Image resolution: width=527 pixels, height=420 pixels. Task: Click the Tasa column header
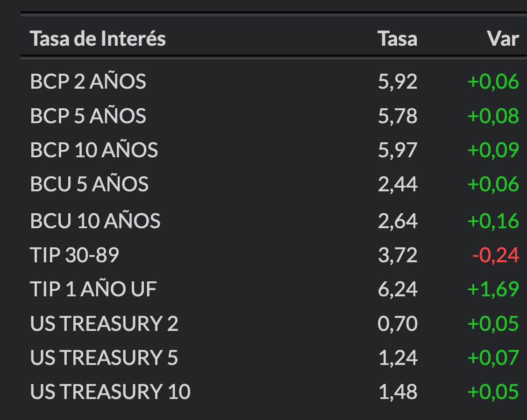click(397, 38)
